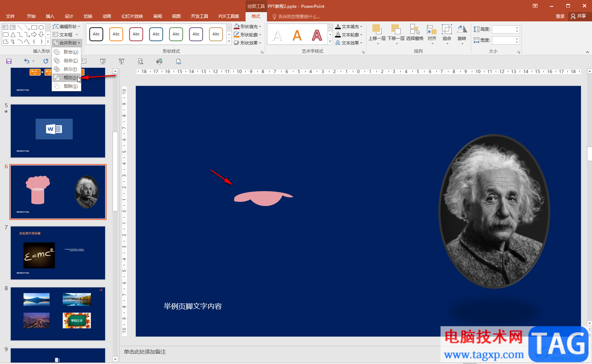
Task: Apply the green outline Abc shape style
Action: (176, 34)
